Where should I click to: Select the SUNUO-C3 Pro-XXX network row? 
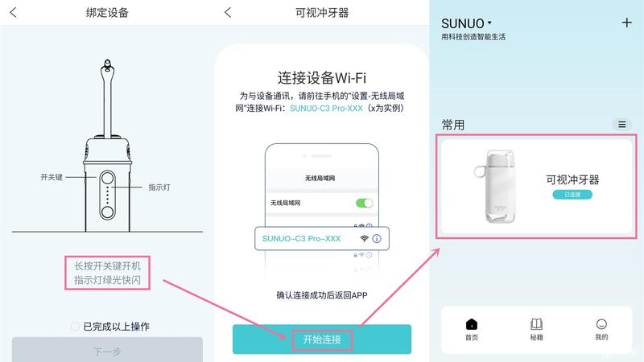point(322,238)
